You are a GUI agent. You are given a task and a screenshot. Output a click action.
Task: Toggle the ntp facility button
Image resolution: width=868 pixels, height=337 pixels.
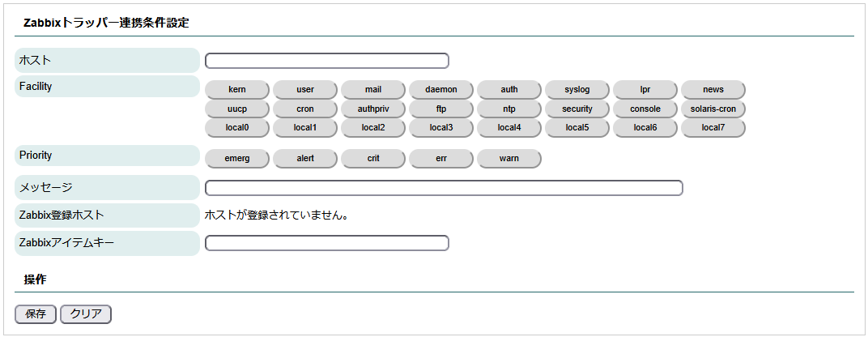coord(509,109)
